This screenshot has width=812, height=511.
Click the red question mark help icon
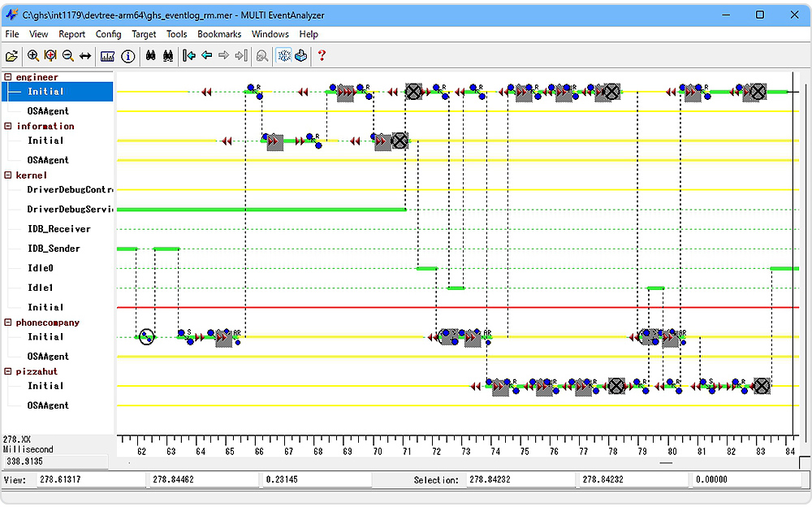click(322, 55)
